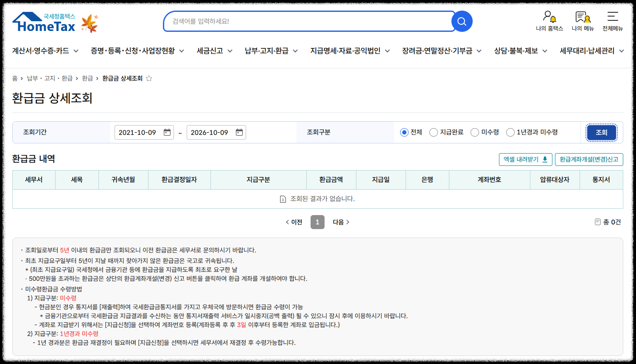The image size is (636, 364).
Task: Click the HomeTax logo
Action: pyautogui.click(x=44, y=22)
